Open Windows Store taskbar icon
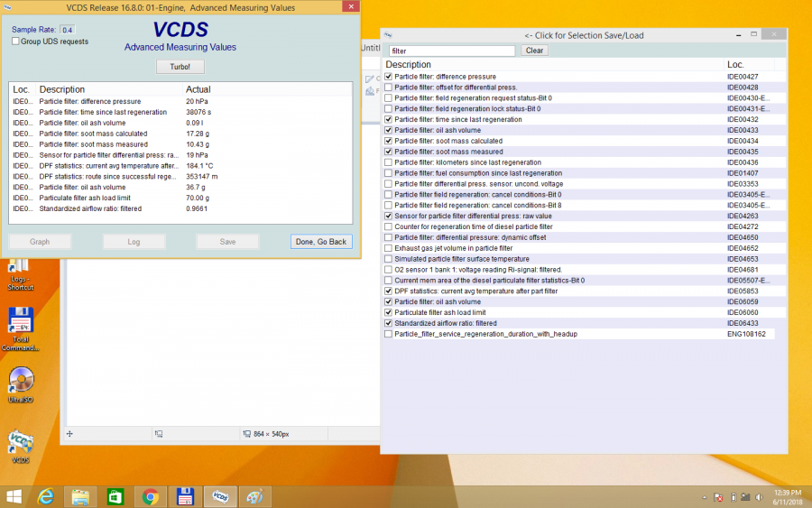This screenshot has height=508, width=812. click(x=115, y=497)
